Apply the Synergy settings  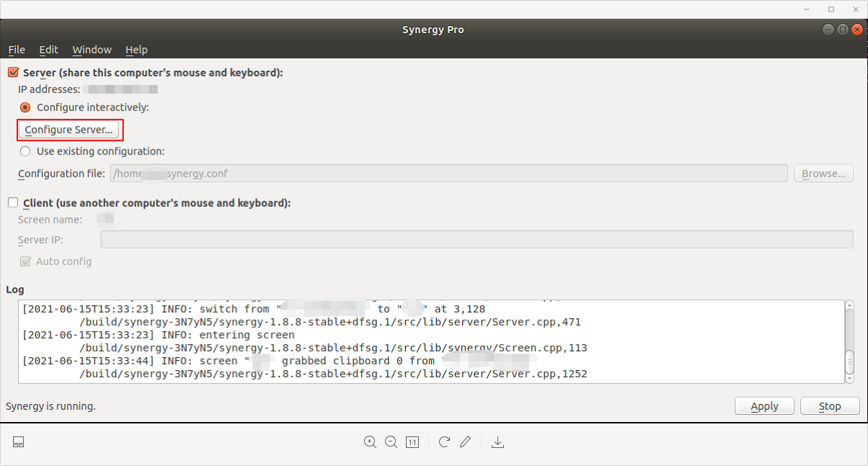(764, 406)
